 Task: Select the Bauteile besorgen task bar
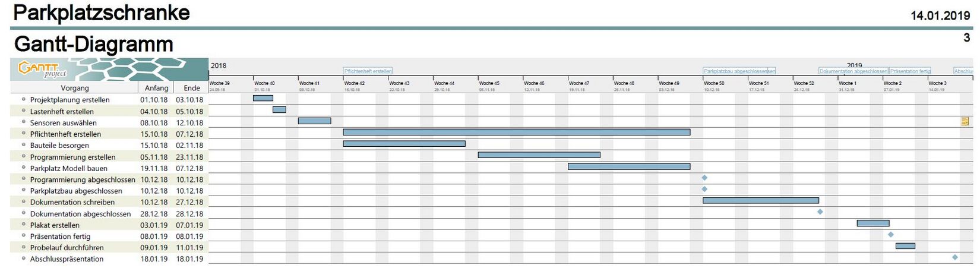pyautogui.click(x=404, y=143)
